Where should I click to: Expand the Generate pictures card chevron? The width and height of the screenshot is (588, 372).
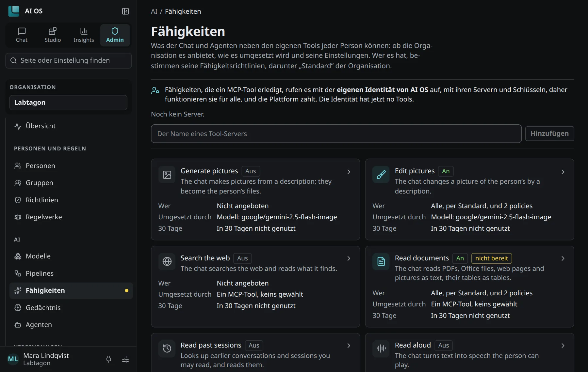point(349,172)
